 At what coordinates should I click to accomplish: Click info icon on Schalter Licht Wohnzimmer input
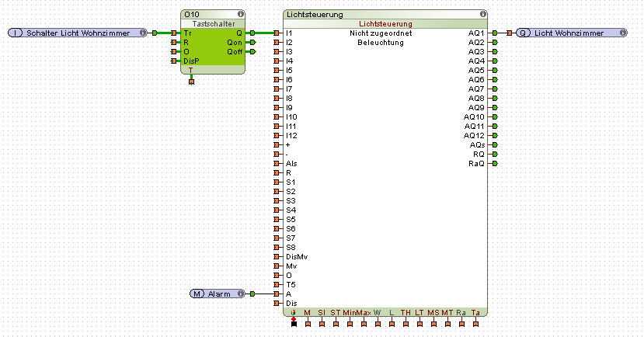143,33
